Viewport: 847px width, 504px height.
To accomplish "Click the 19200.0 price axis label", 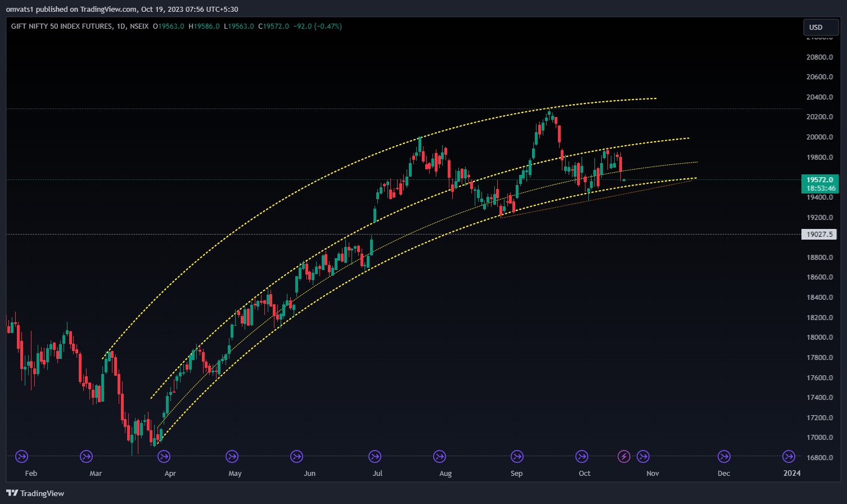I will click(819, 217).
